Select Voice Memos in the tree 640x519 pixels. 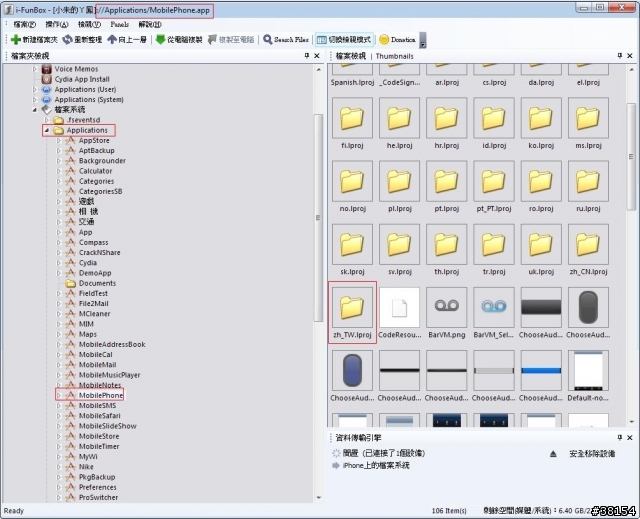pos(76,69)
